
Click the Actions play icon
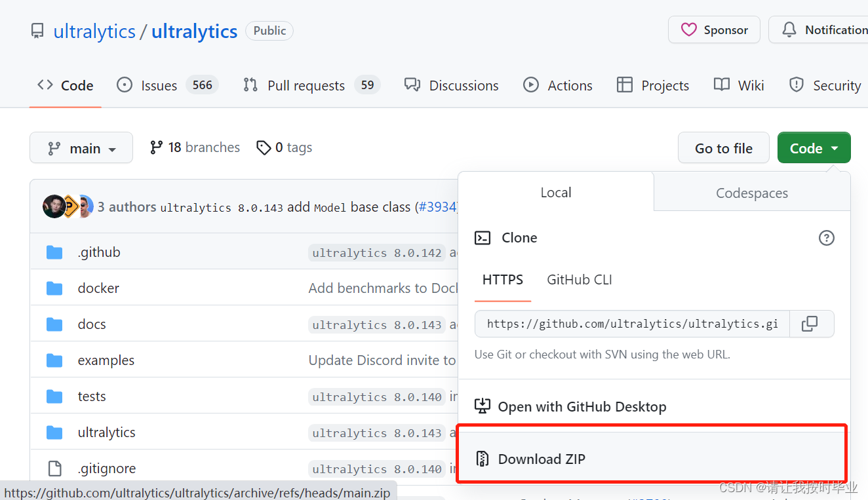[531, 85]
